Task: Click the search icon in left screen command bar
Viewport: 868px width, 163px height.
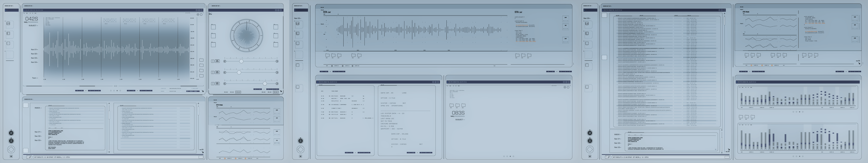Action: point(30,157)
